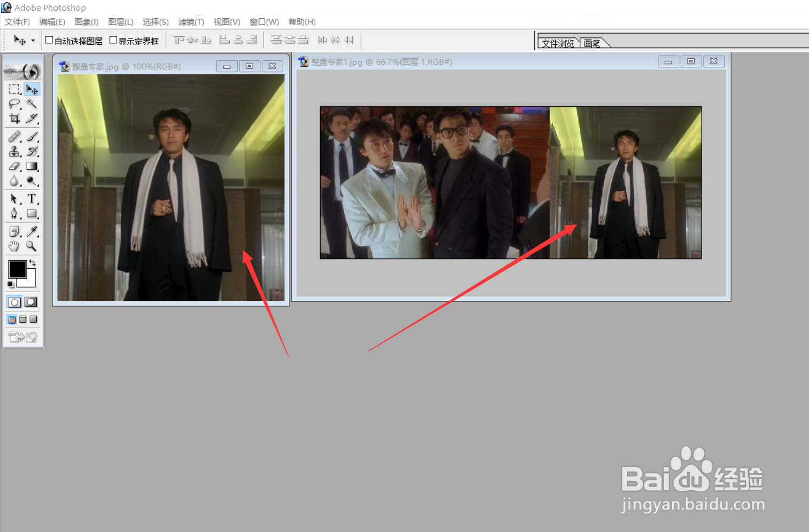Click Align Left Edges icon
The image size is (809, 532).
point(225,40)
